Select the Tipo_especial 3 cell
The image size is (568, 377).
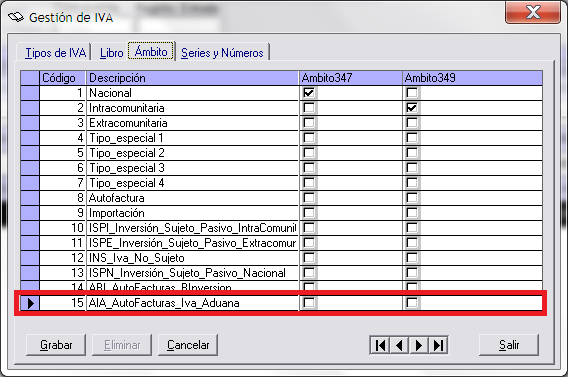click(192, 168)
